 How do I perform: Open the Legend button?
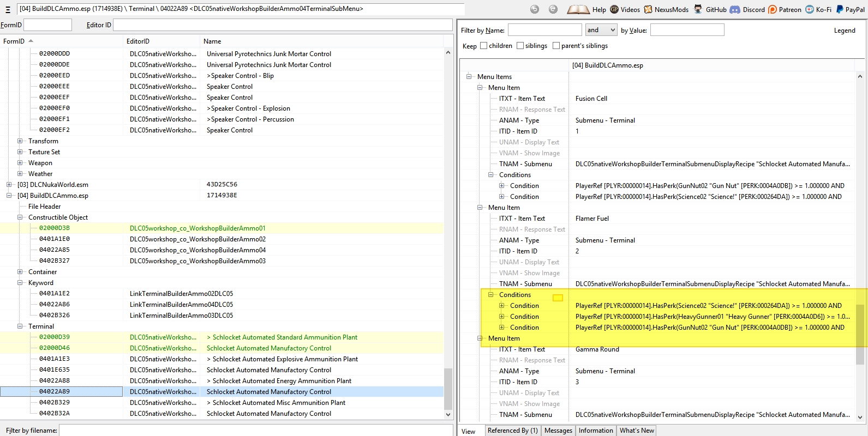(845, 31)
